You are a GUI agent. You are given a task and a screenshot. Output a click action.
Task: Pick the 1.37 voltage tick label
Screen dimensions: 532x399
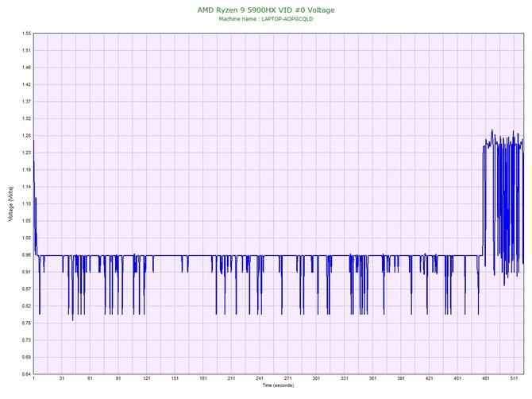26,102
